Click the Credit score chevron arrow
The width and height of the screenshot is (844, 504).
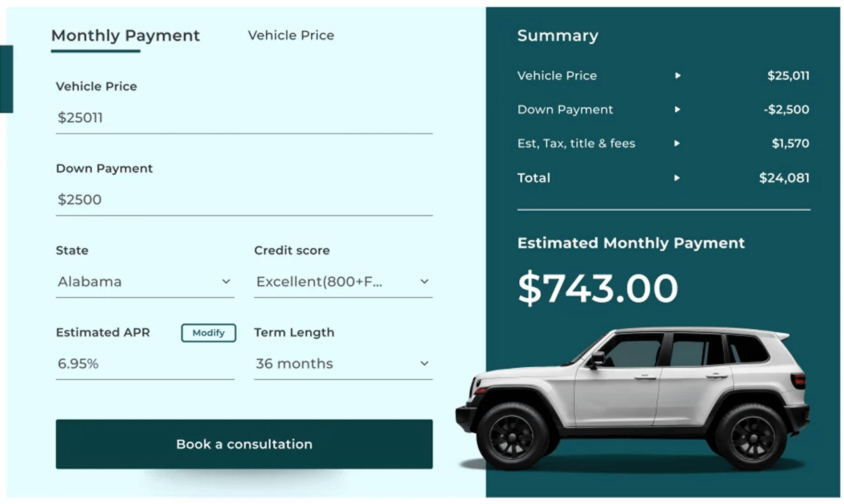click(x=424, y=281)
